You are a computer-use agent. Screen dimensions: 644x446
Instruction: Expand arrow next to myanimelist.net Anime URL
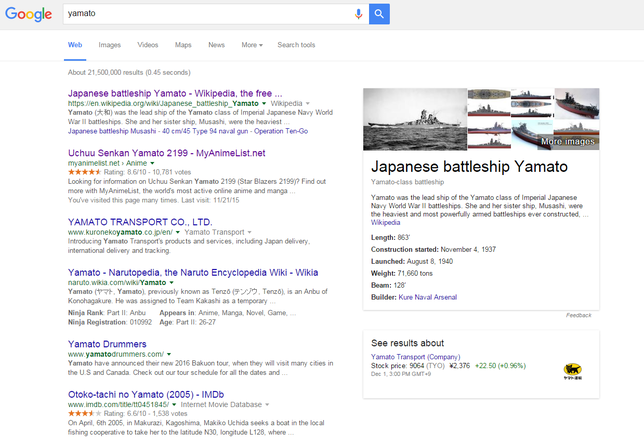coord(152,163)
